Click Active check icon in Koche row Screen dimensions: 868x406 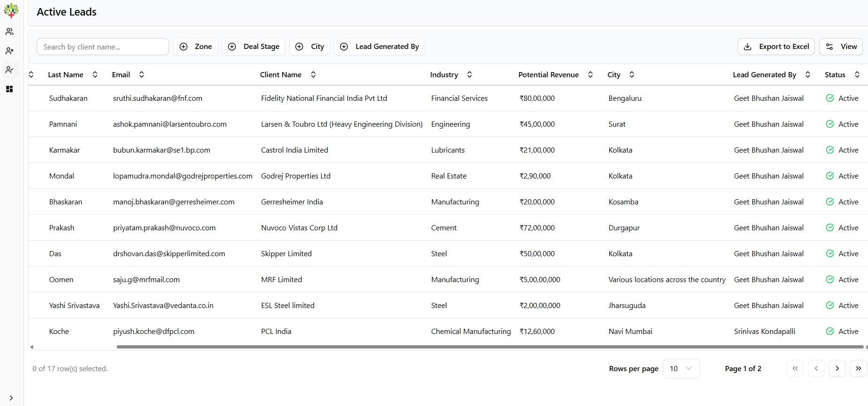[830, 331]
